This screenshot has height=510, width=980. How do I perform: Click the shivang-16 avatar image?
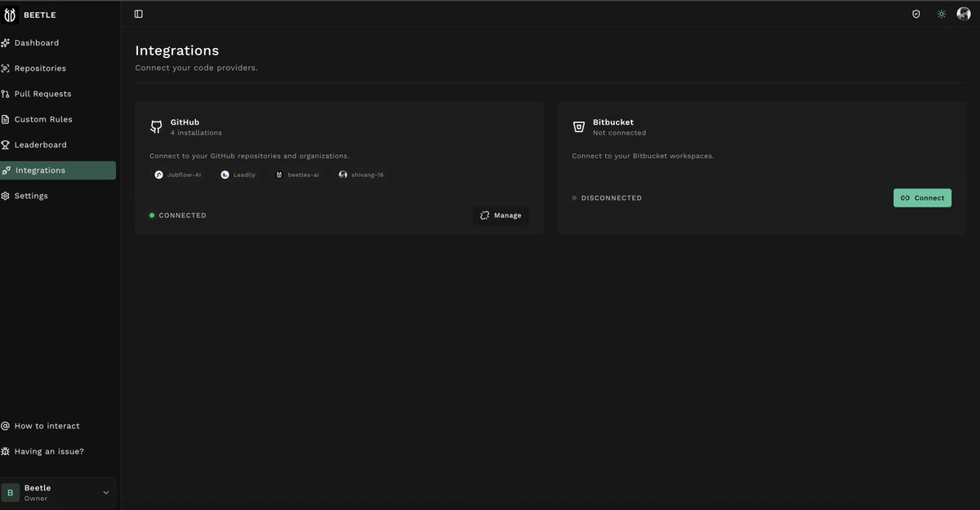(343, 175)
